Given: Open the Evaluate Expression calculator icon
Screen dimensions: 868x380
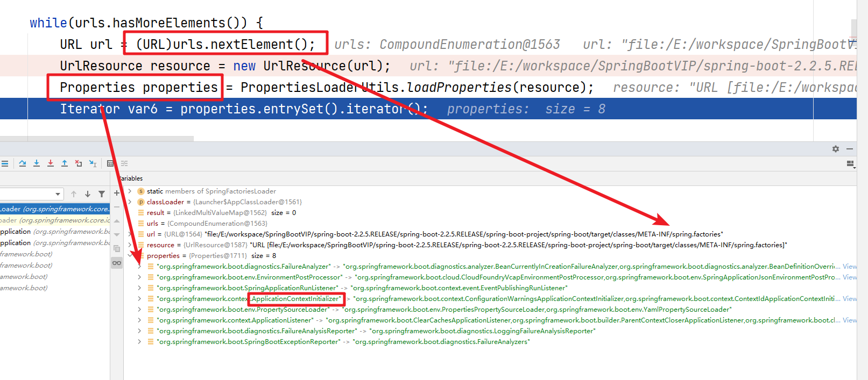Looking at the screenshot, I should 110,163.
